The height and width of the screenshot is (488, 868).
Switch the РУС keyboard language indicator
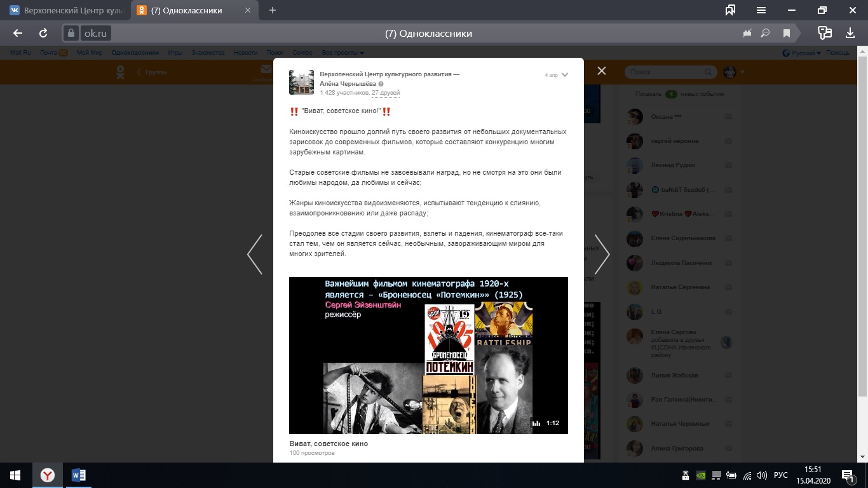780,475
